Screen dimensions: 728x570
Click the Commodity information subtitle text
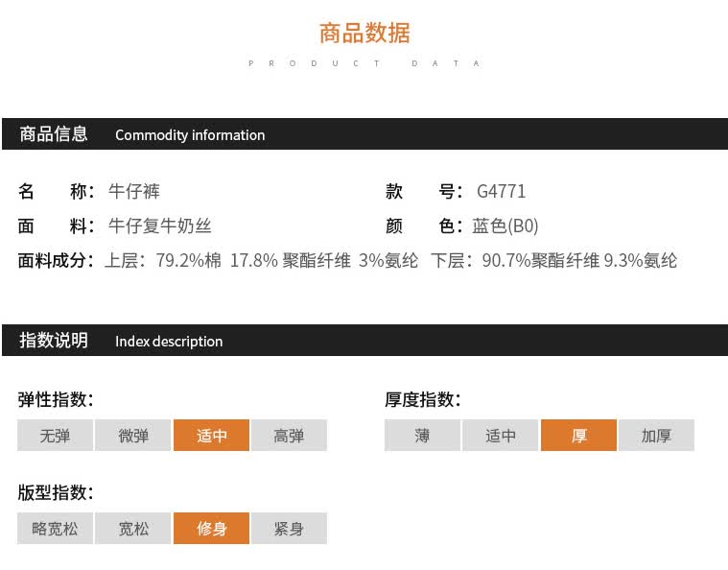(x=190, y=135)
